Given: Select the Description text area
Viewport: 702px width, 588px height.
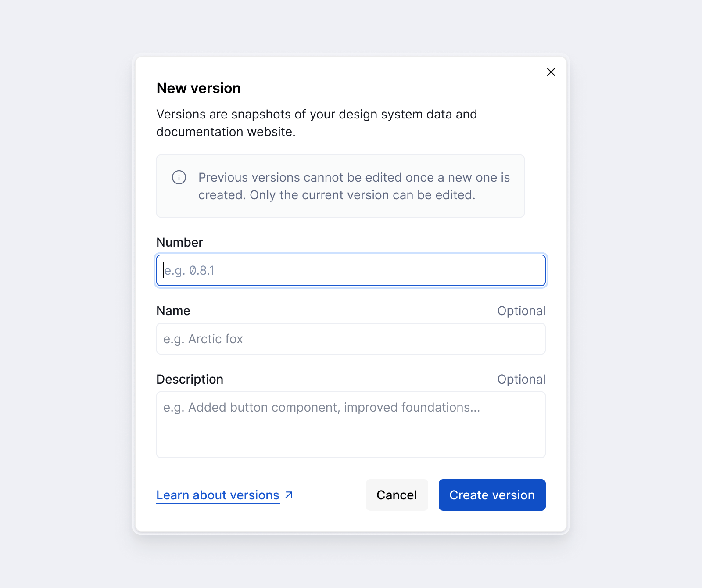Looking at the screenshot, I should [x=350, y=423].
